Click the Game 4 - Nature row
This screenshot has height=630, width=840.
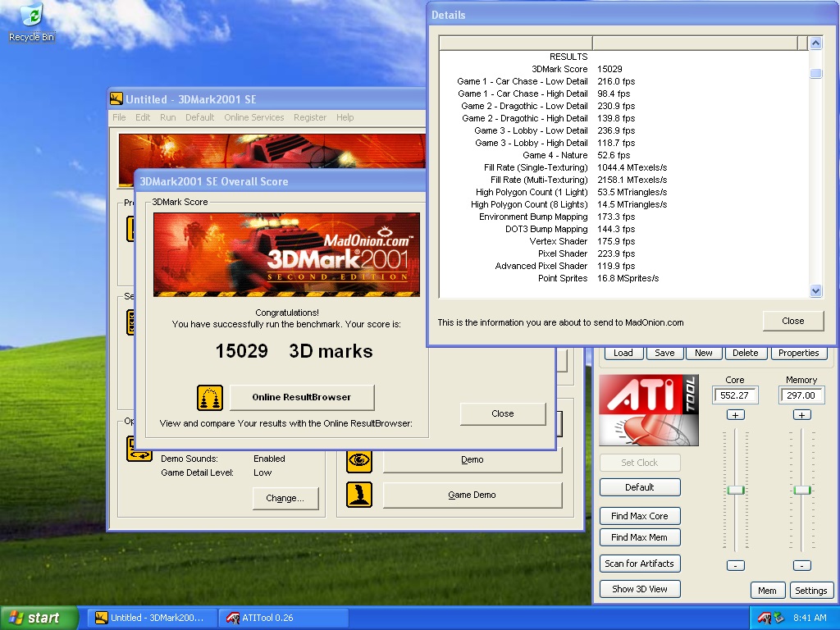(x=623, y=155)
